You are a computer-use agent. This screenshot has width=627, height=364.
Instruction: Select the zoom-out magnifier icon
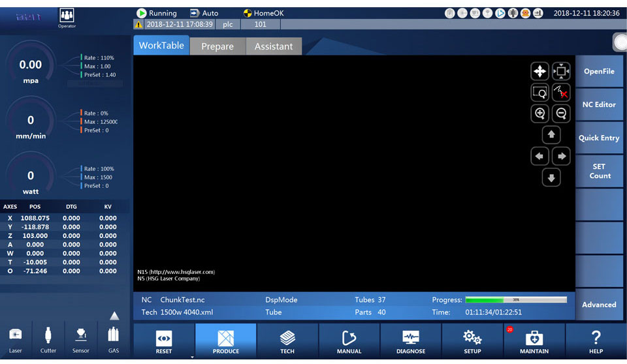561,114
